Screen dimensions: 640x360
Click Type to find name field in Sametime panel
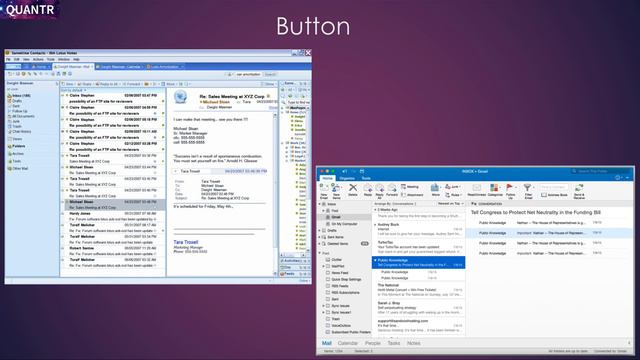tap(297, 102)
